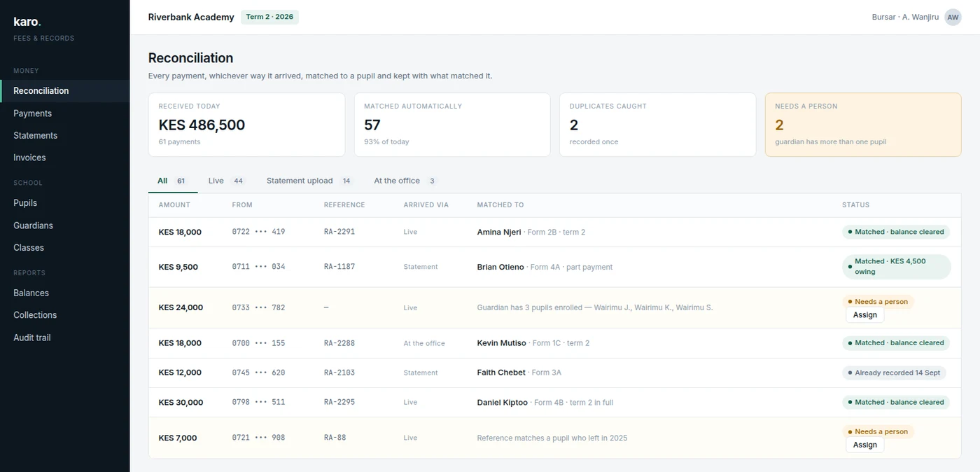Select Faith Chebet in the table
Viewport: 980px width, 472px height.
pyautogui.click(x=501, y=373)
